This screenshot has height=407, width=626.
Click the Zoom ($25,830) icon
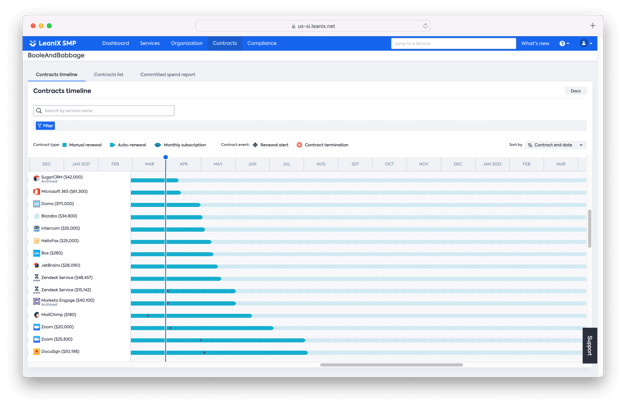36,339
